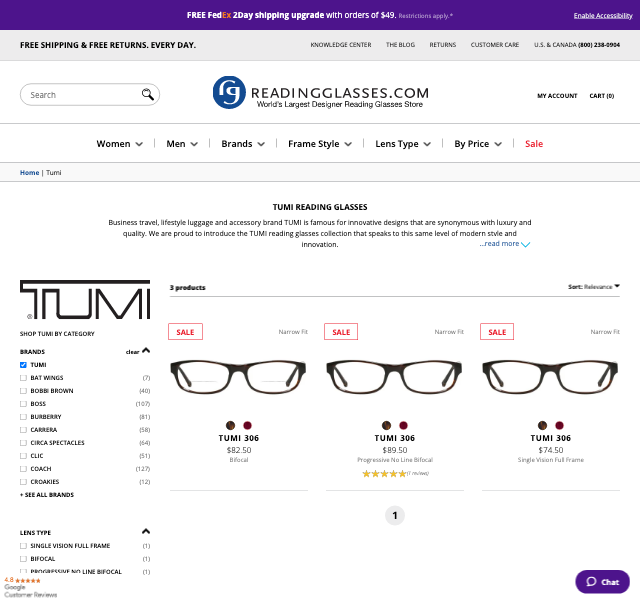640x600 pixels.
Task: Click Restrictions apply link in banner
Action: tap(426, 16)
